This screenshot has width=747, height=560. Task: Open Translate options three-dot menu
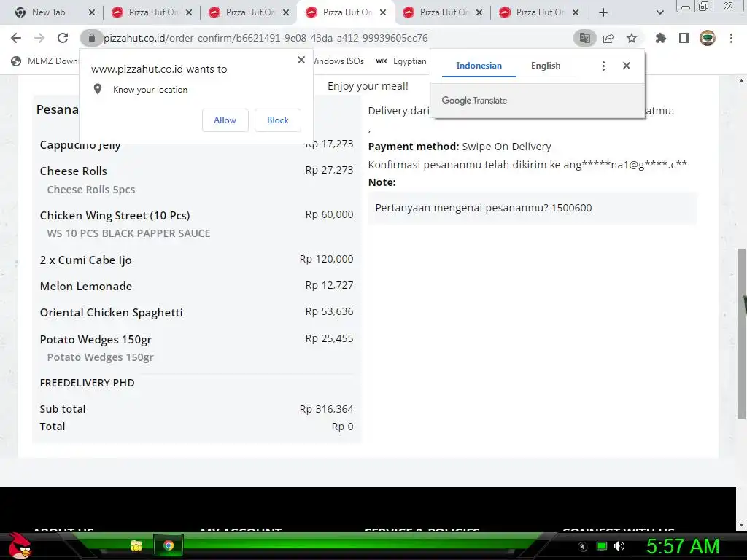pyautogui.click(x=603, y=66)
